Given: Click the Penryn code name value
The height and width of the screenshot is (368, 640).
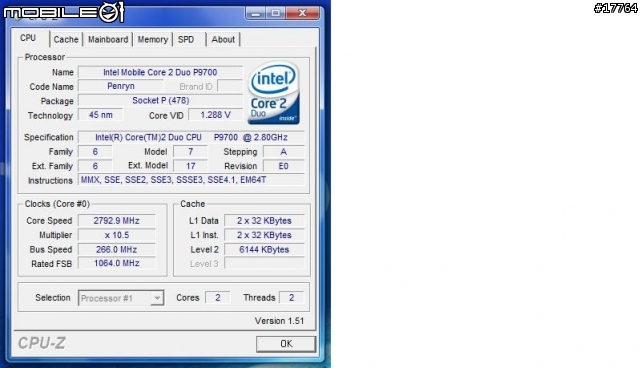Looking at the screenshot, I should click(121, 86).
